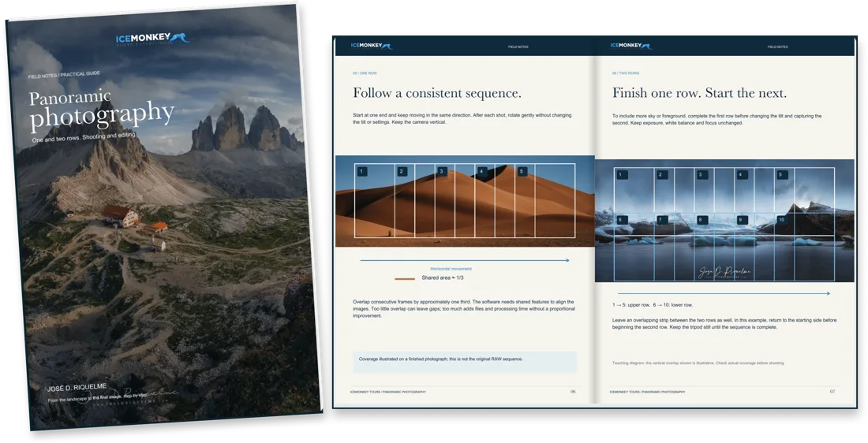The width and height of the screenshot is (868, 443).
Task: Click left page footer 'ICEMONKEY TOURS / PANORAMIC PHOTOGRAPHY'
Action: 388,392
